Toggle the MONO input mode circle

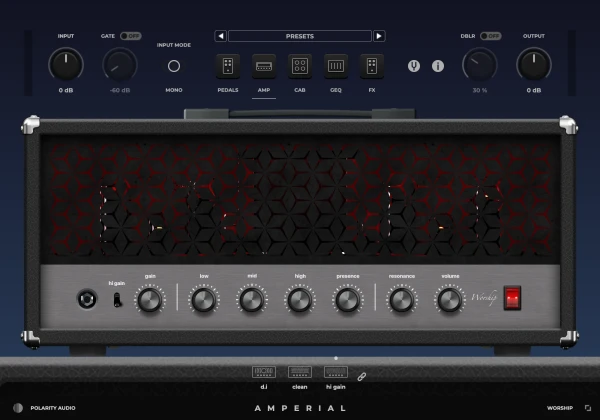pyautogui.click(x=174, y=66)
